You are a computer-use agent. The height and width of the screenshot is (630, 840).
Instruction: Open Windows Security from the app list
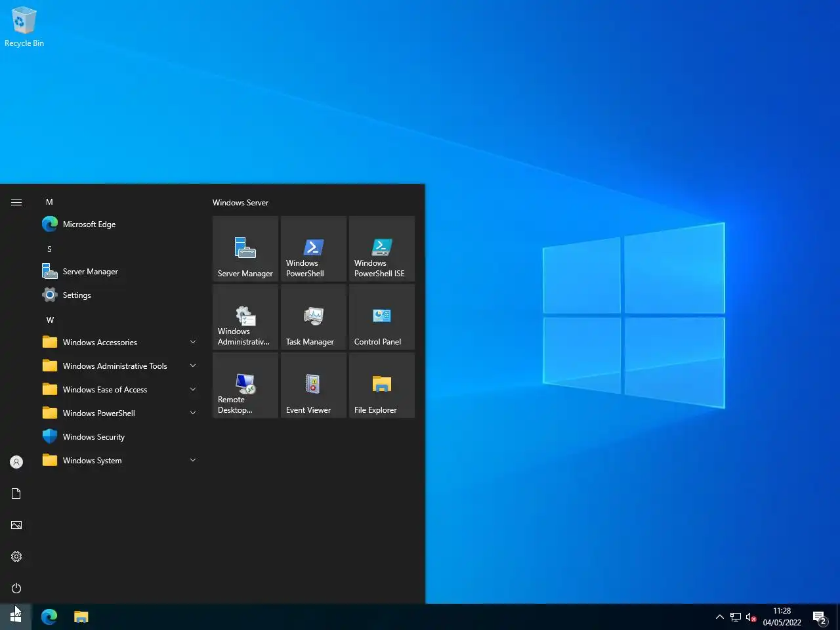120,437
